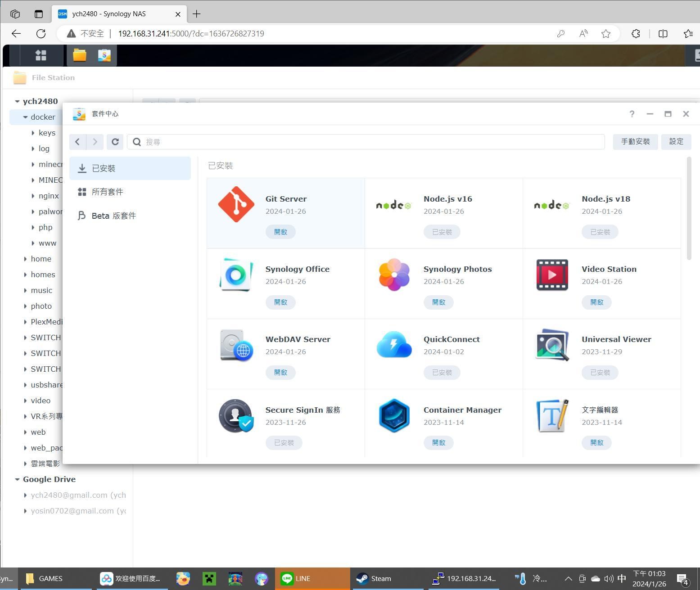The height and width of the screenshot is (590, 700).
Task: Open GAMES folder in Windows taskbar
Action: 57,578
